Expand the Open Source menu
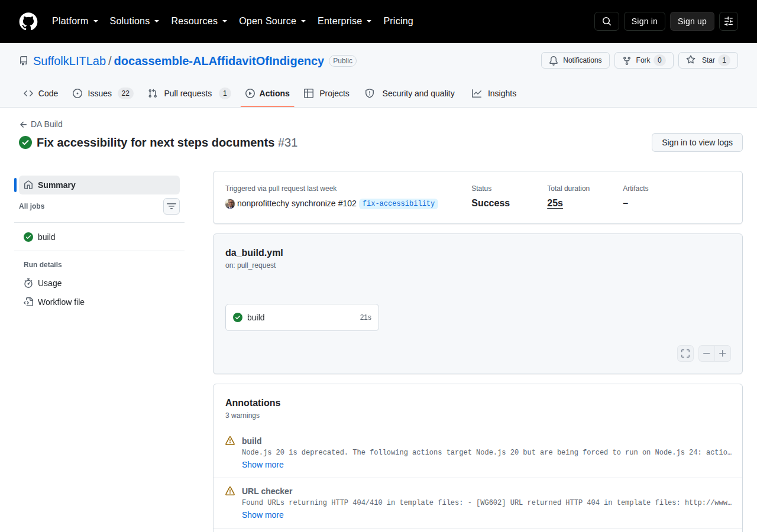Viewport: 757px width, 532px height. click(x=272, y=21)
